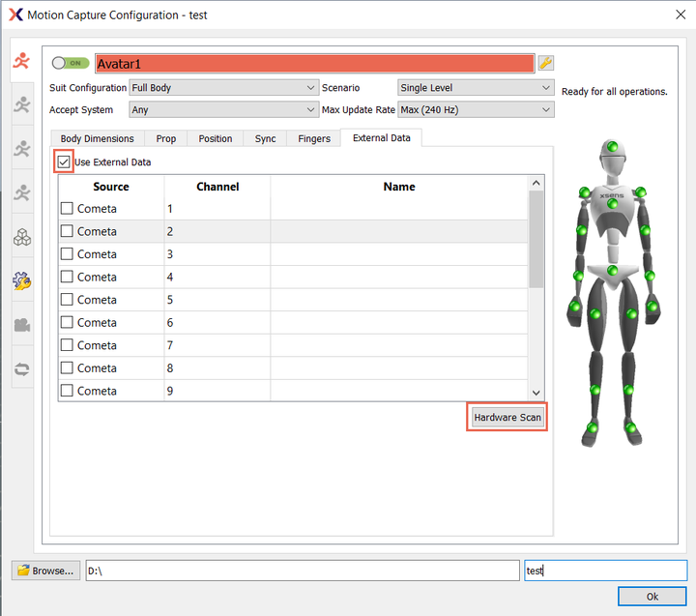Click the test file name field

coord(605,571)
